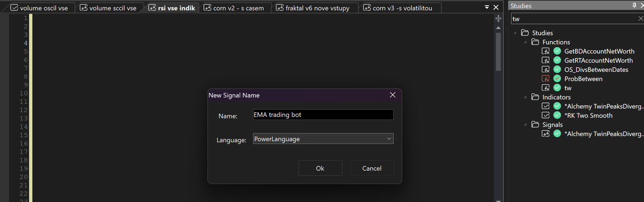The image size is (644, 202).
Task: Click the green check next to tw function
Action: [x=557, y=88]
